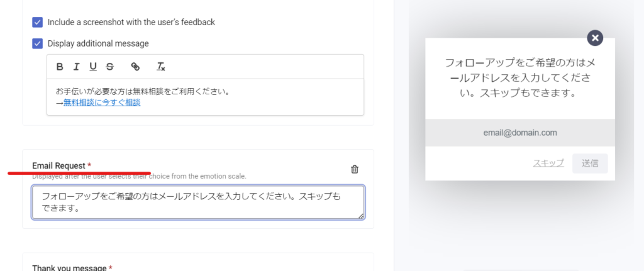Toggle italic formatting in message editor
The width and height of the screenshot is (644, 271).
coord(77,67)
